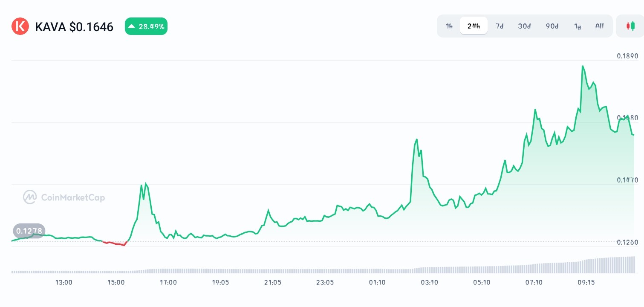Switch chart to 7d range
Viewport: 644px width, 307px height.
(x=500, y=26)
